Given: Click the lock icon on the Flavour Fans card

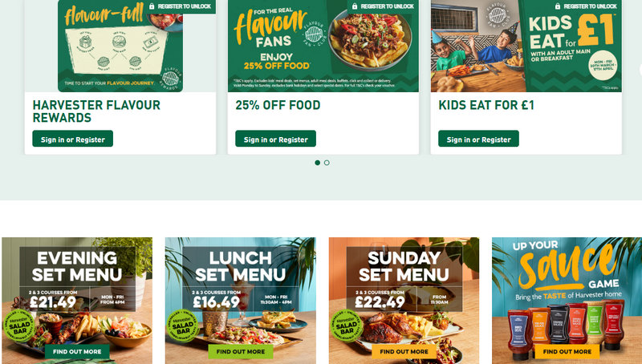Looking at the screenshot, I should [355, 6].
